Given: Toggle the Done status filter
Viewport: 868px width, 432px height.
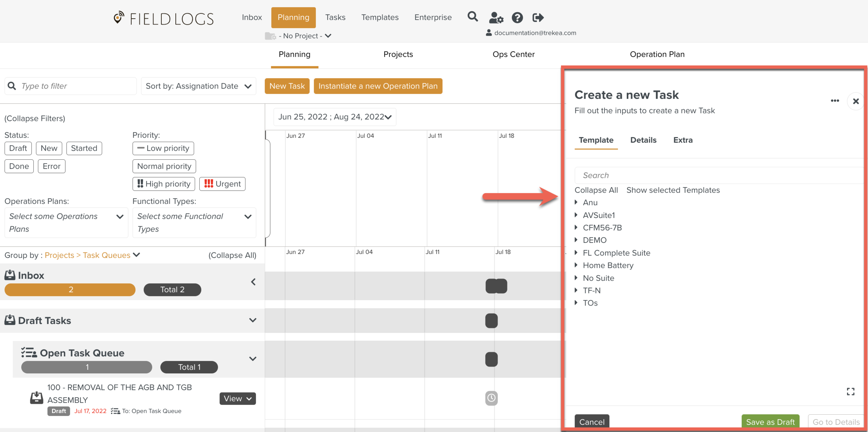Looking at the screenshot, I should tap(19, 166).
